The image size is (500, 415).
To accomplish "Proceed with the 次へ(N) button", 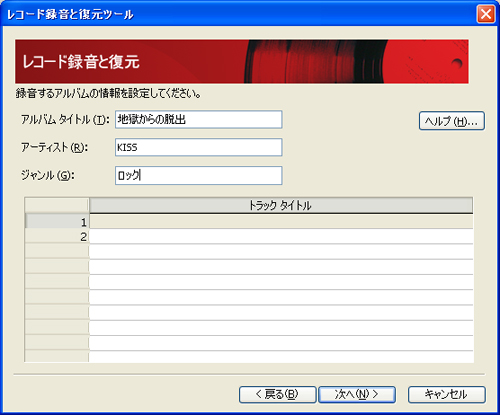I will click(x=357, y=394).
